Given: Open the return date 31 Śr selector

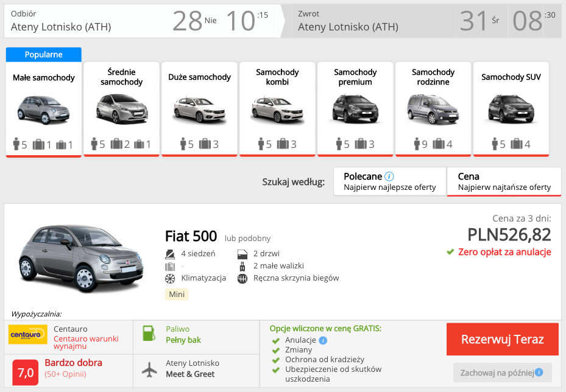Looking at the screenshot, I should 479,21.
